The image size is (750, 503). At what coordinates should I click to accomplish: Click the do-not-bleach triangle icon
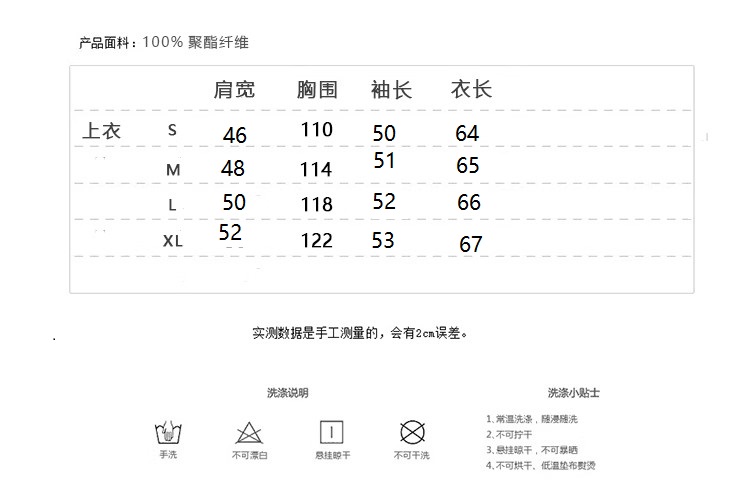click(x=249, y=433)
